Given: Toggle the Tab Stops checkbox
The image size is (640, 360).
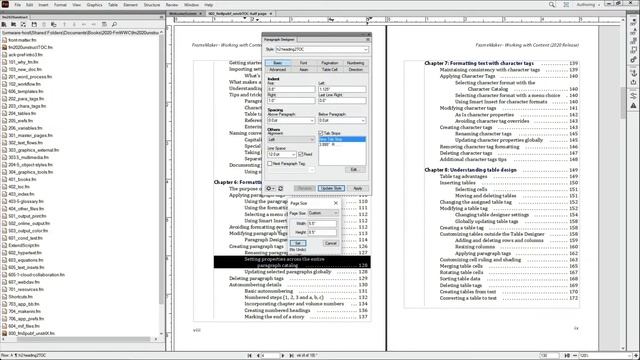Looking at the screenshot, I should (x=320, y=133).
